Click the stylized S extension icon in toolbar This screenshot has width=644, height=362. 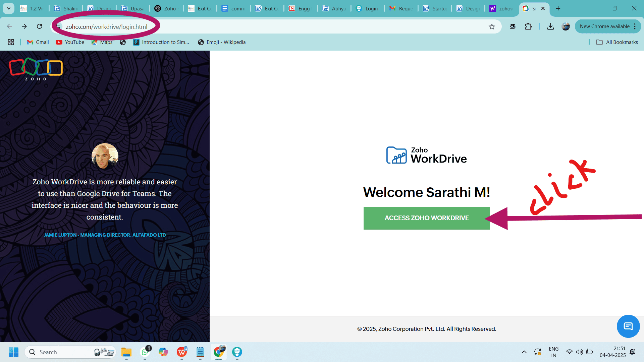513,26
